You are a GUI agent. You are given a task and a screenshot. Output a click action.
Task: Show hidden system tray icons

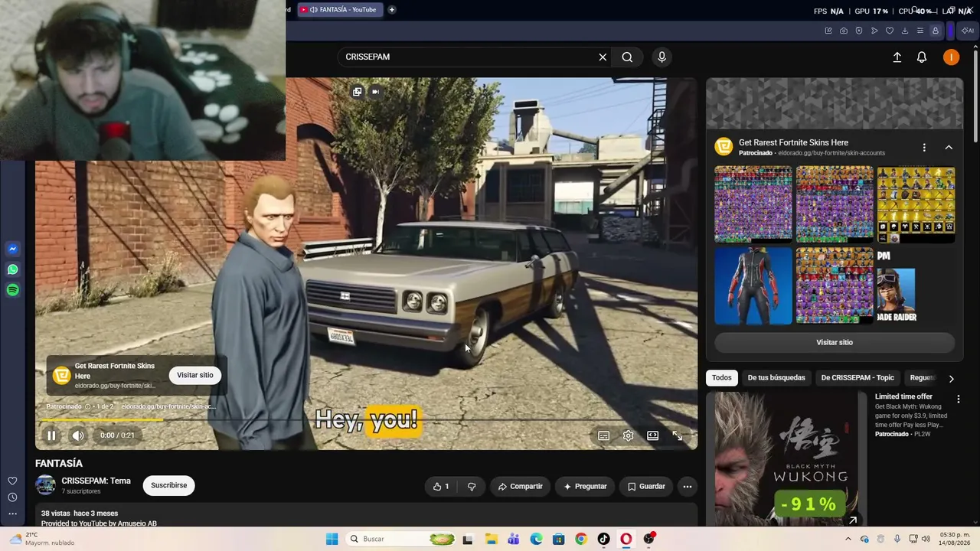847,539
